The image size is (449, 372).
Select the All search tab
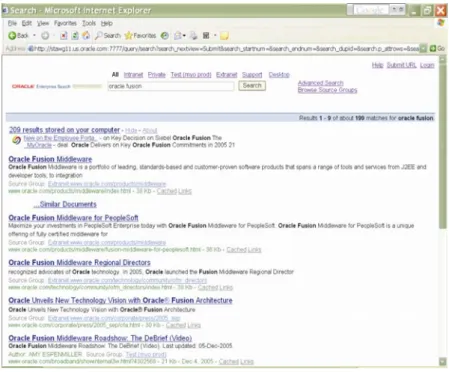[x=115, y=75]
